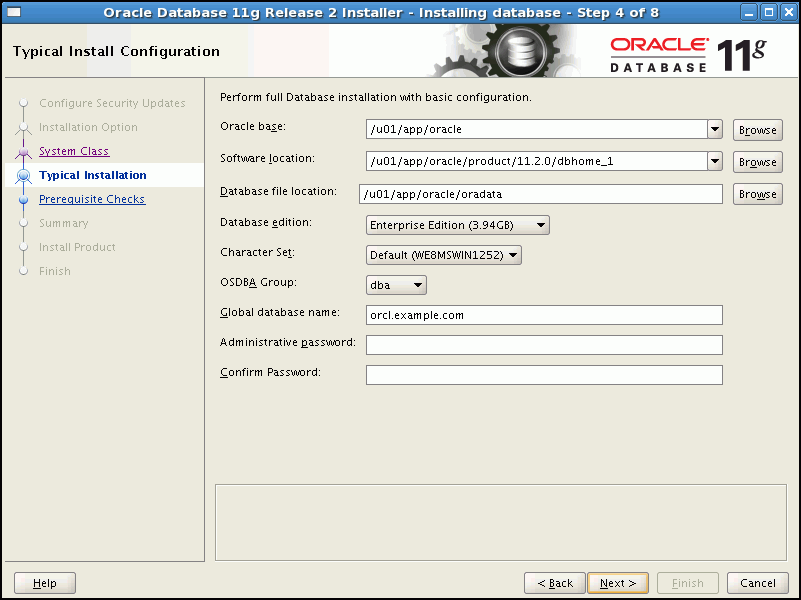Focus the Confirm Password field
This screenshot has width=801, height=600.
coord(543,375)
